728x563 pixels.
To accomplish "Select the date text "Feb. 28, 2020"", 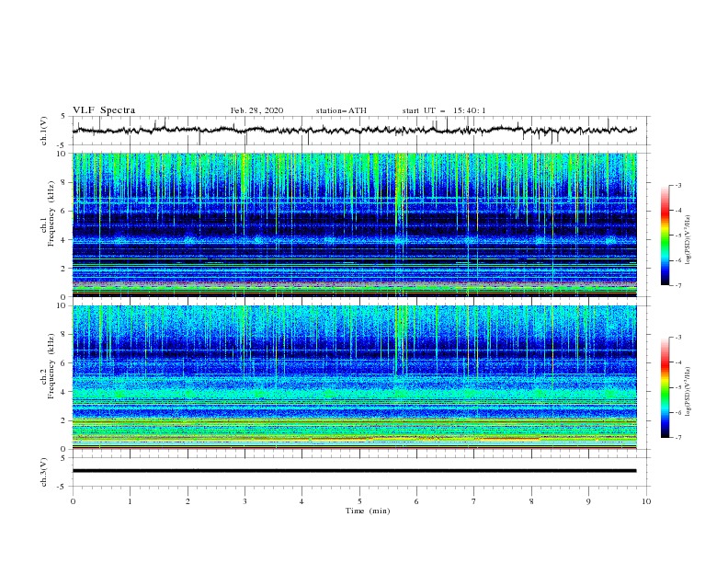I will click(256, 110).
